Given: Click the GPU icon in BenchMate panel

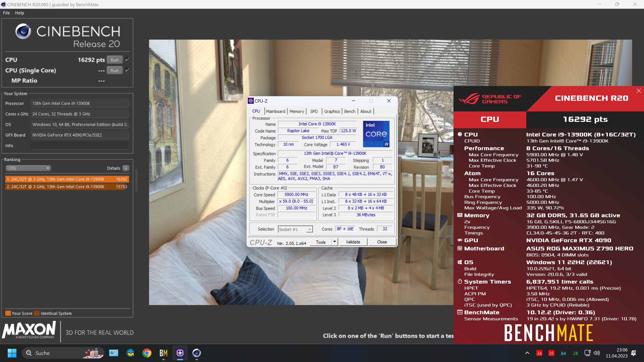Looking at the screenshot, I should coord(460,240).
